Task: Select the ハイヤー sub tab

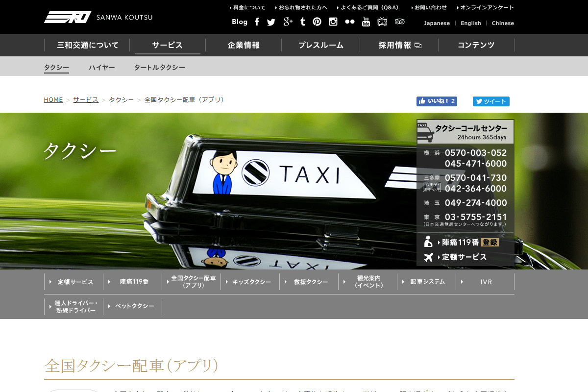Action: coord(102,68)
